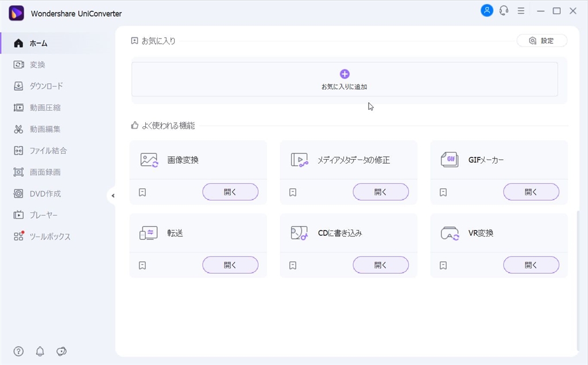
Task: Open the hamburger menu in title bar
Action: [x=521, y=11]
